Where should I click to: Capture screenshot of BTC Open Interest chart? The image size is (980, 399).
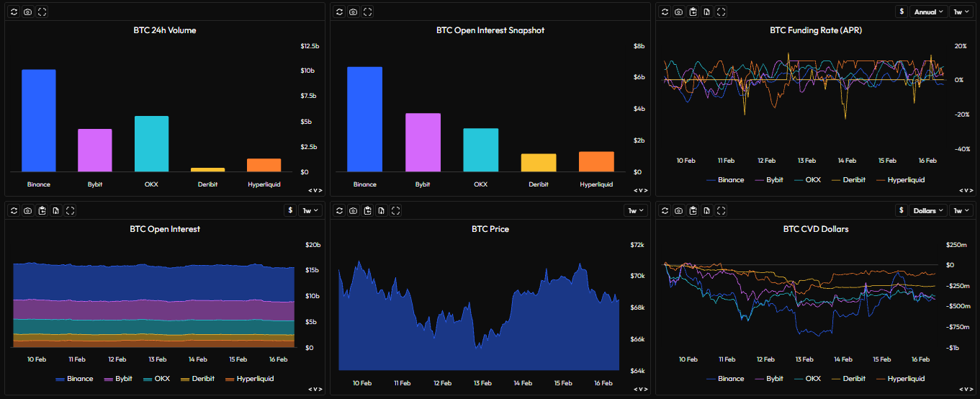click(27, 210)
